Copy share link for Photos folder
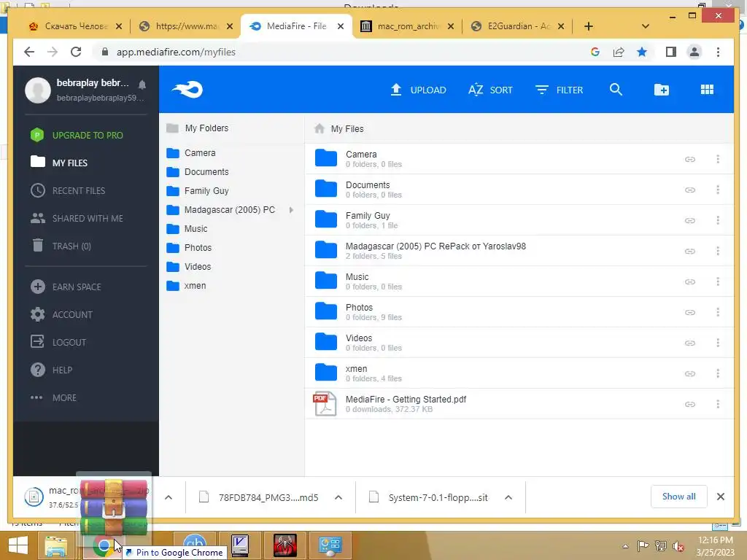 (690, 312)
